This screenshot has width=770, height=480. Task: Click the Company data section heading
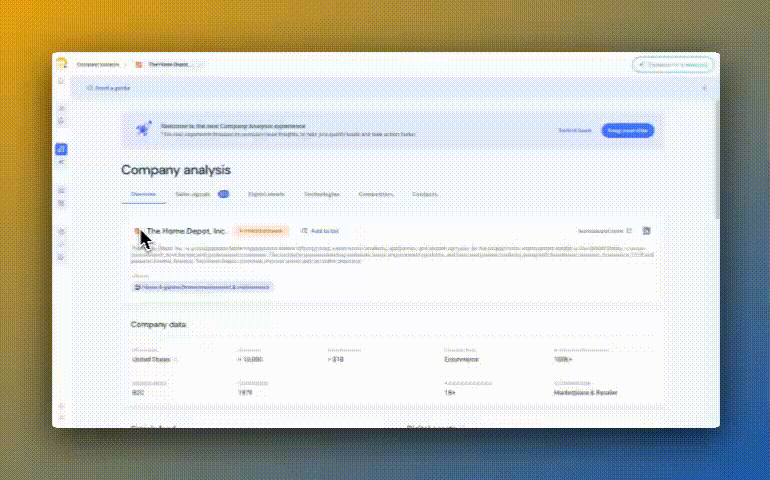click(159, 324)
